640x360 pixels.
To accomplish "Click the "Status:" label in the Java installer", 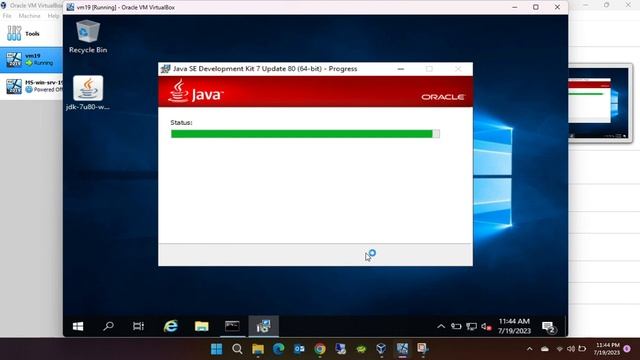I will point(181,122).
